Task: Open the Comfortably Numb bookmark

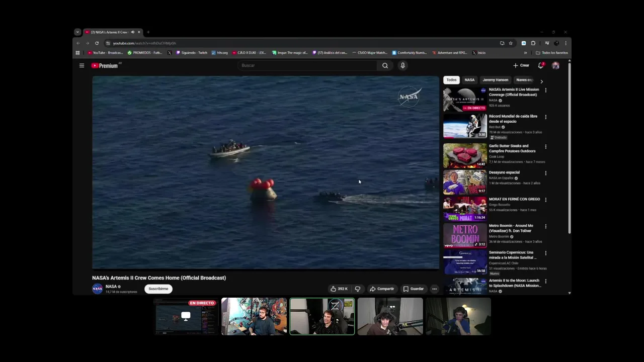Action: point(410,53)
